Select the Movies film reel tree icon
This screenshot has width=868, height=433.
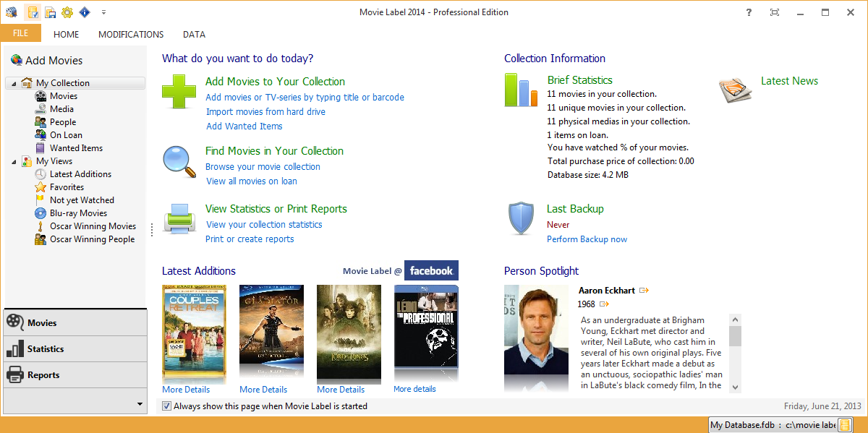(x=41, y=96)
